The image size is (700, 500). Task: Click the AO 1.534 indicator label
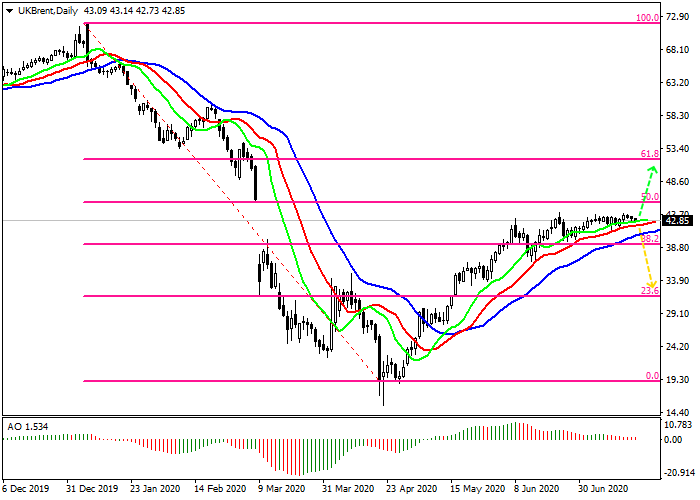(x=27, y=426)
